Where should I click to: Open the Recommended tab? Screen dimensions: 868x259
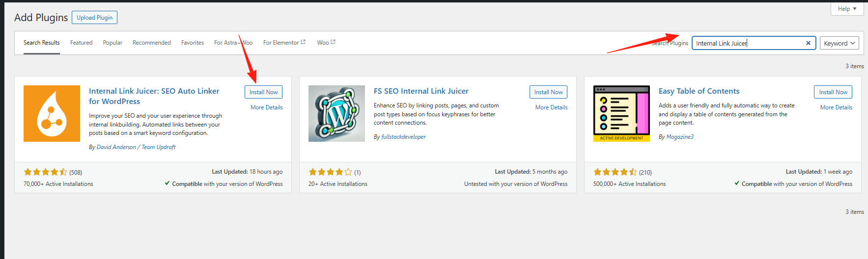152,43
